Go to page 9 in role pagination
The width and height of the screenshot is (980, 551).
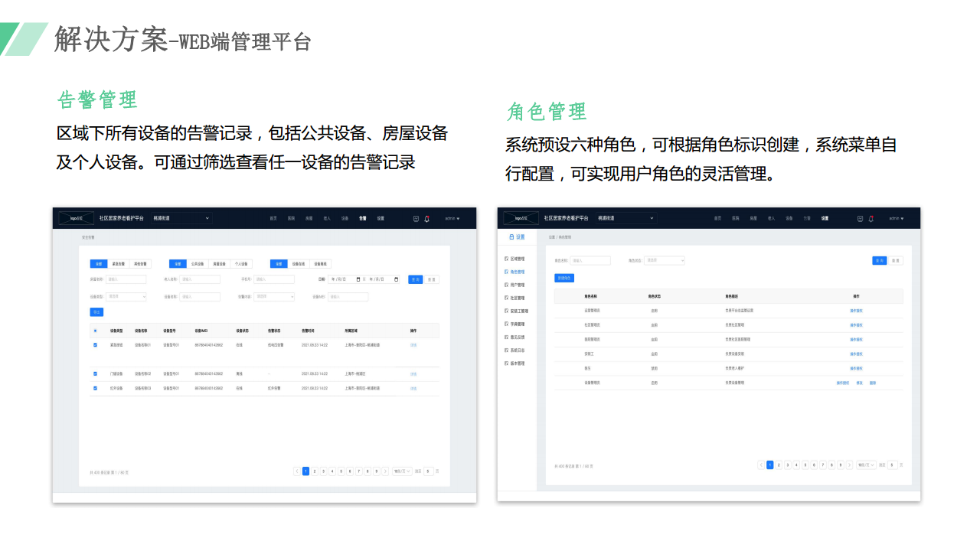pyautogui.click(x=841, y=465)
